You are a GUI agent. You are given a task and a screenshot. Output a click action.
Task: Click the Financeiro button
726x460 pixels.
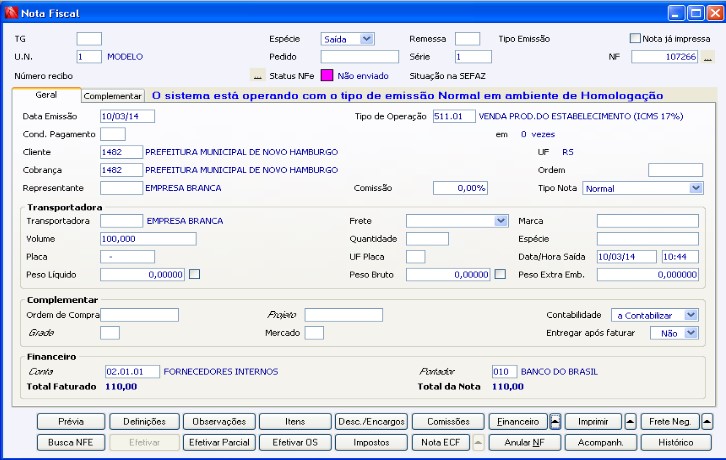click(x=518, y=422)
